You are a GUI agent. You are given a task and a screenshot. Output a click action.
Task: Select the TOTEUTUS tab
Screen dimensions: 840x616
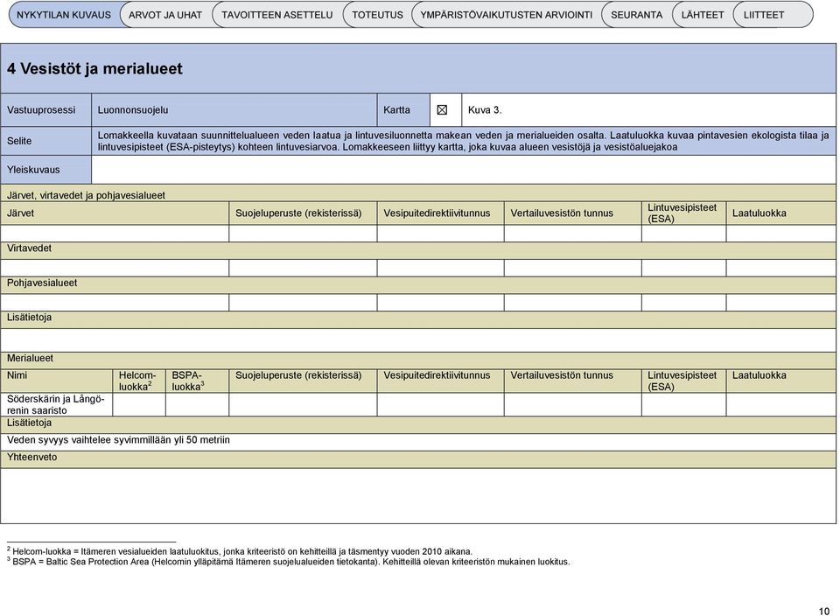point(377,15)
